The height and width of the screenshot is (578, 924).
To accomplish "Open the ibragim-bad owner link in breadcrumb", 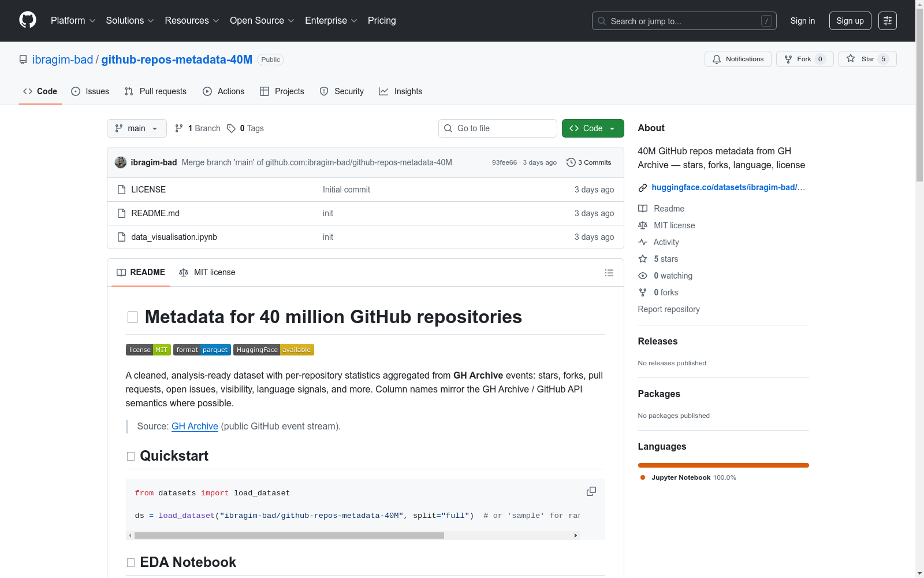I will pos(62,60).
